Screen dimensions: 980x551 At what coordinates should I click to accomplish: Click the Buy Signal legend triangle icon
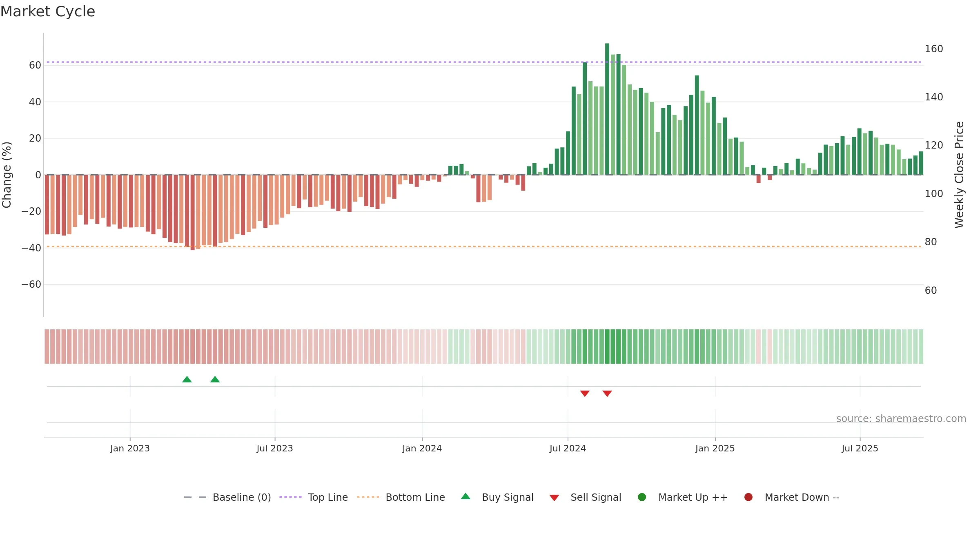465,496
